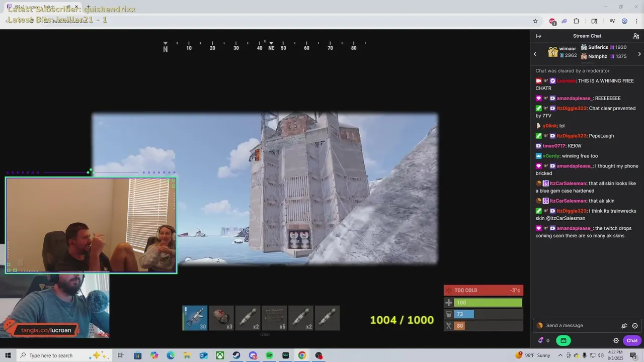This screenshot has width=644, height=362.
Task: Open Microsoft Store from taskbar
Action: [137, 355]
